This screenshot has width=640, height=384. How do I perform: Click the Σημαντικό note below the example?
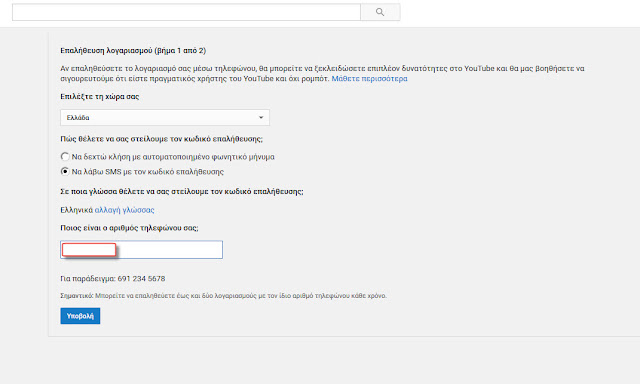(223, 295)
